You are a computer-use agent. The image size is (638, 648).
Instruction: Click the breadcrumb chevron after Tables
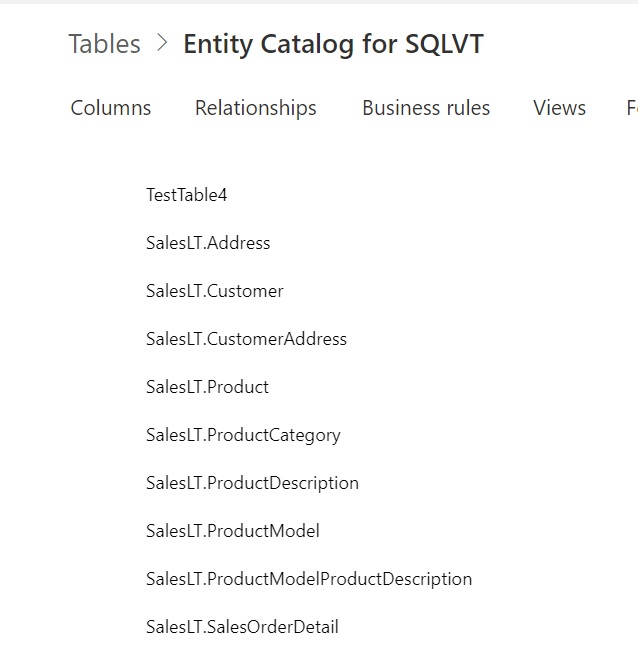click(162, 44)
